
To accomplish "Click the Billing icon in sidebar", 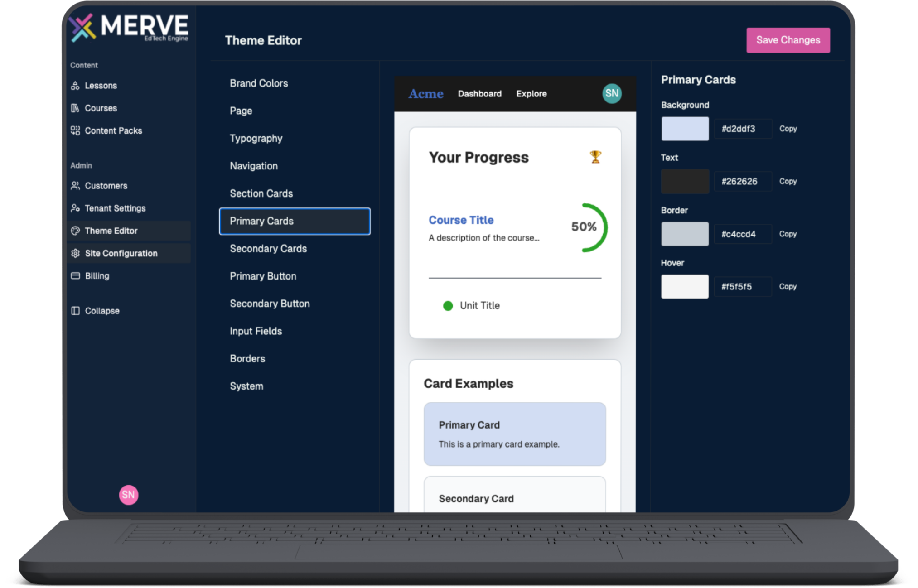I will (x=76, y=275).
